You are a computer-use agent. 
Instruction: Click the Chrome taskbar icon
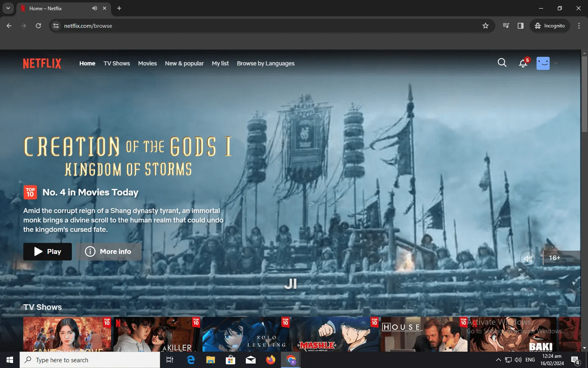291,360
